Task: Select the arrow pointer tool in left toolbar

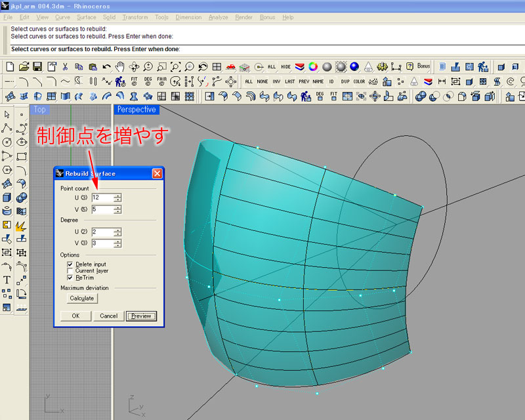Action: (x=7, y=115)
